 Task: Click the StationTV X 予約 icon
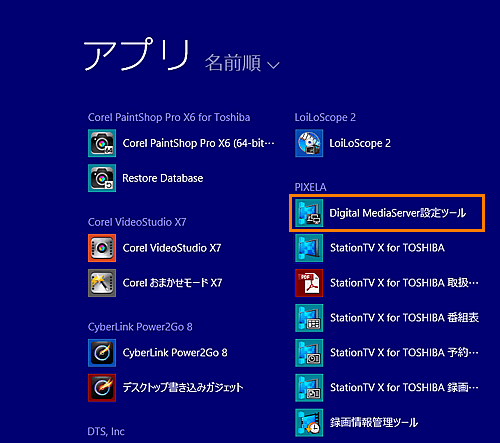[309, 353]
